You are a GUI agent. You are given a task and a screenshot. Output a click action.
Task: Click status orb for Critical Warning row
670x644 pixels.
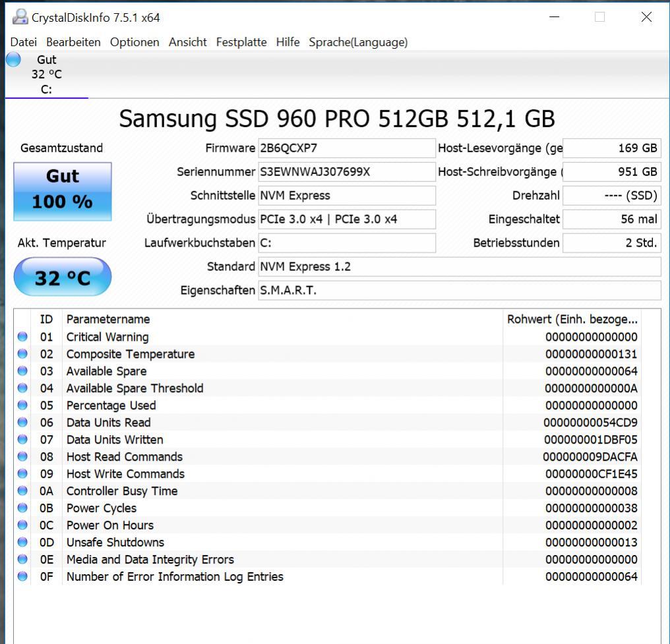(22, 337)
